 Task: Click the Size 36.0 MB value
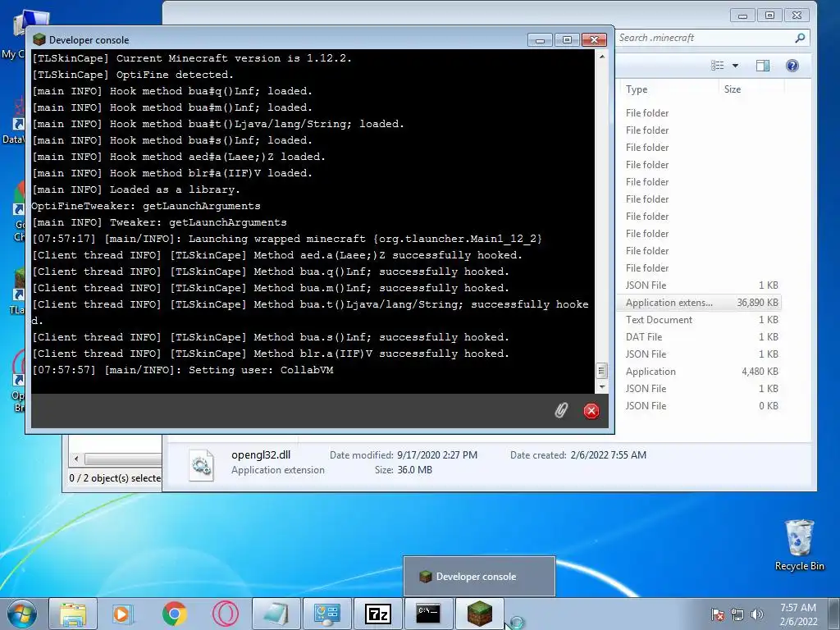[x=414, y=470]
